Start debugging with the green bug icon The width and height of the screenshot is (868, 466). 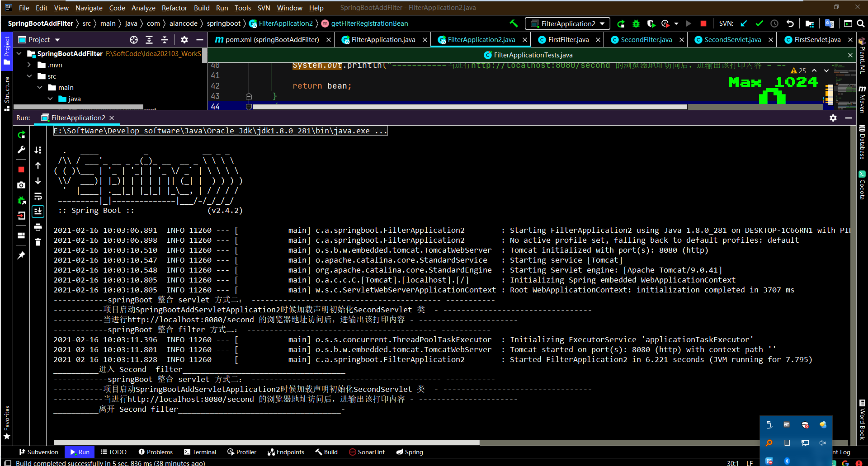[x=636, y=24]
